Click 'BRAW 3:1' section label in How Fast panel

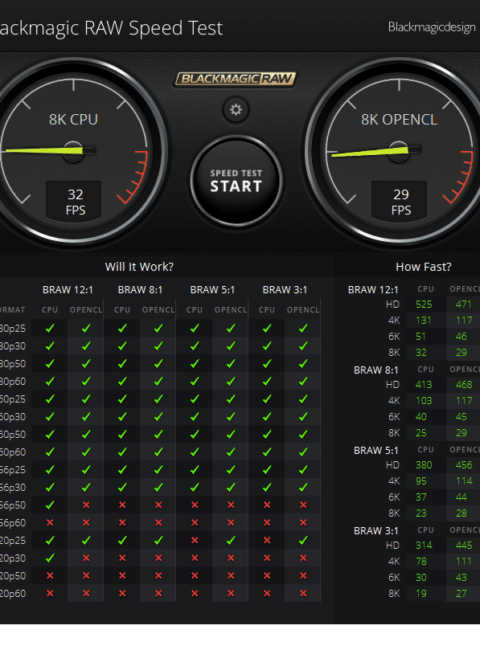tap(376, 531)
